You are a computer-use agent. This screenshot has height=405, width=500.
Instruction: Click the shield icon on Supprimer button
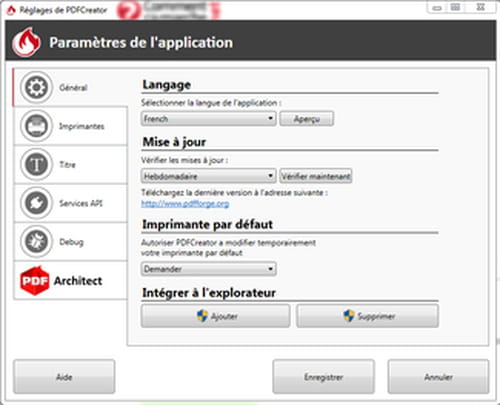pos(349,316)
